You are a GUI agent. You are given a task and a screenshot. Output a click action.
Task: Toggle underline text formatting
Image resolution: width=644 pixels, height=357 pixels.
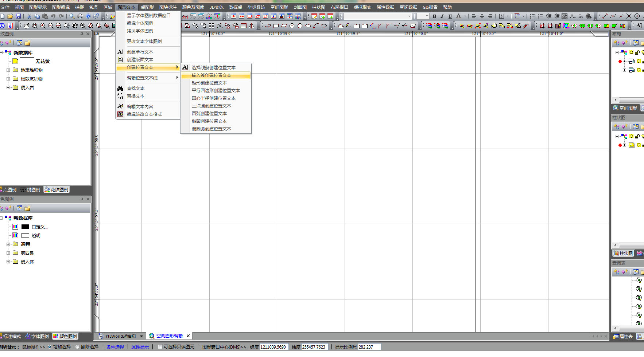pos(450,16)
